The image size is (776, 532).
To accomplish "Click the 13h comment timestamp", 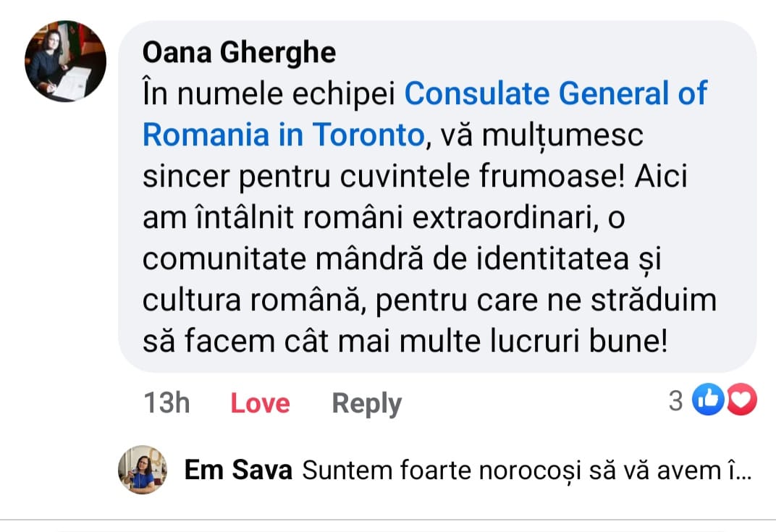I will (166, 403).
